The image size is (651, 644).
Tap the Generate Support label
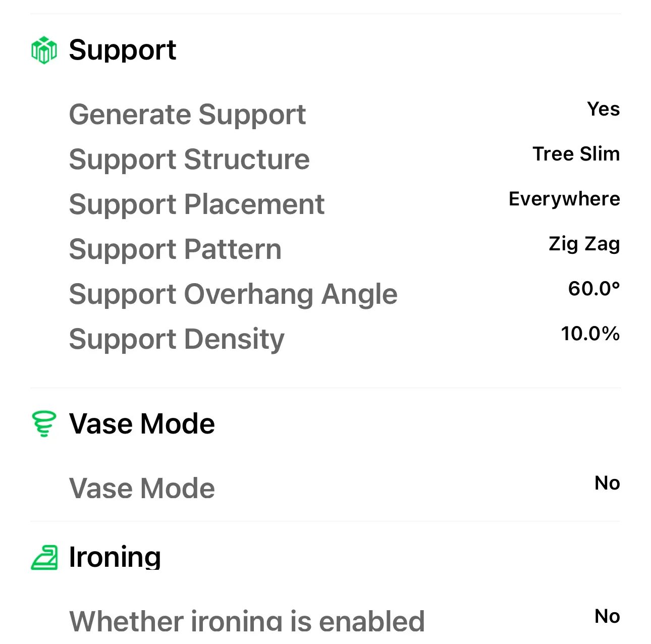187,115
